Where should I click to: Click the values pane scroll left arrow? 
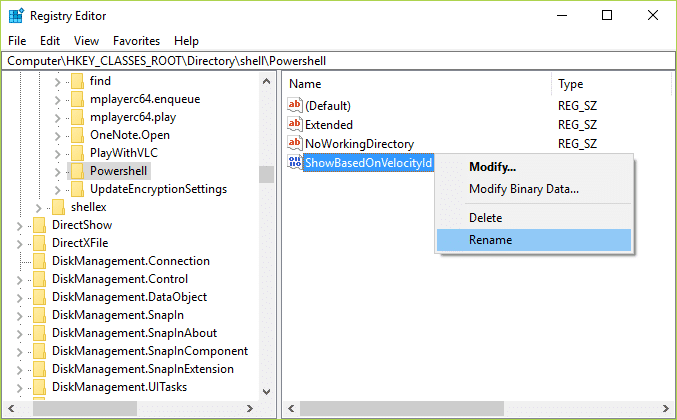pos(291,408)
